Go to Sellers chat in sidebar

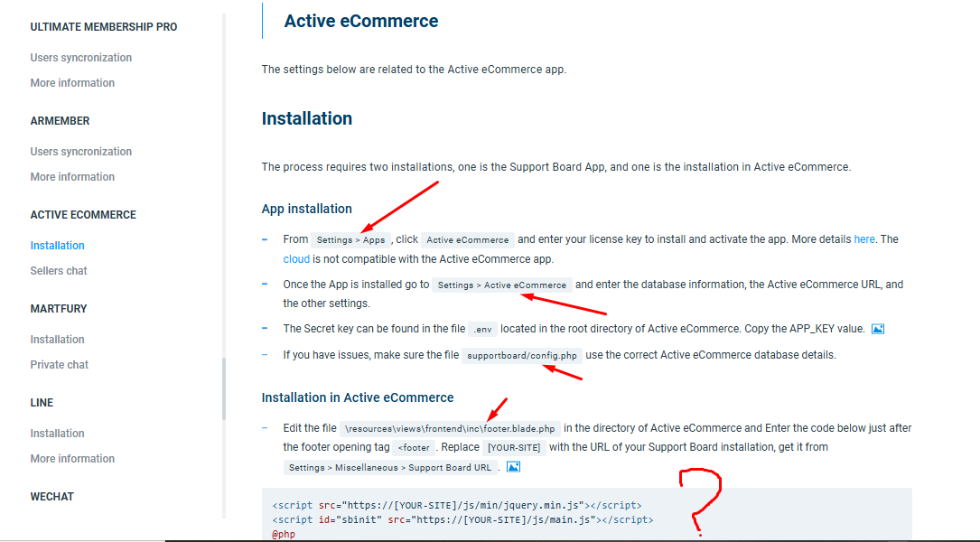[x=59, y=271]
